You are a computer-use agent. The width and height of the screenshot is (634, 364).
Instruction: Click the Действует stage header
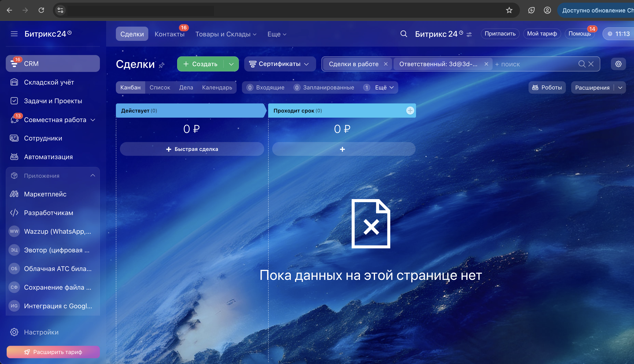pos(191,111)
